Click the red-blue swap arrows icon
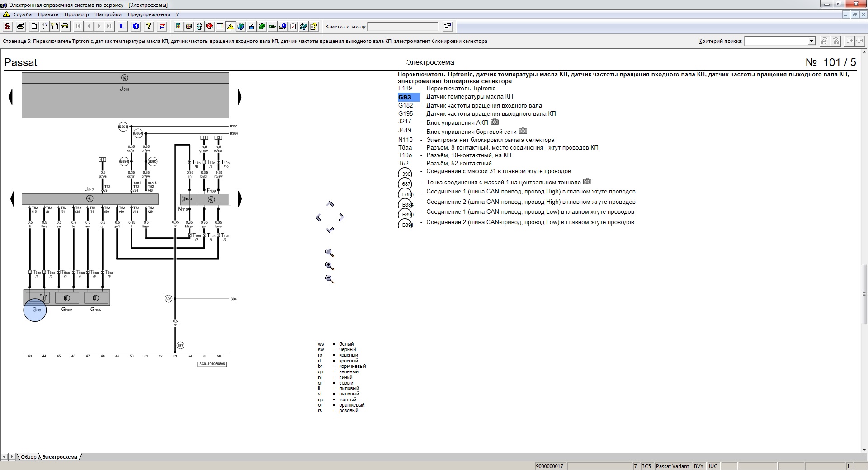868x470 pixels. point(162,26)
